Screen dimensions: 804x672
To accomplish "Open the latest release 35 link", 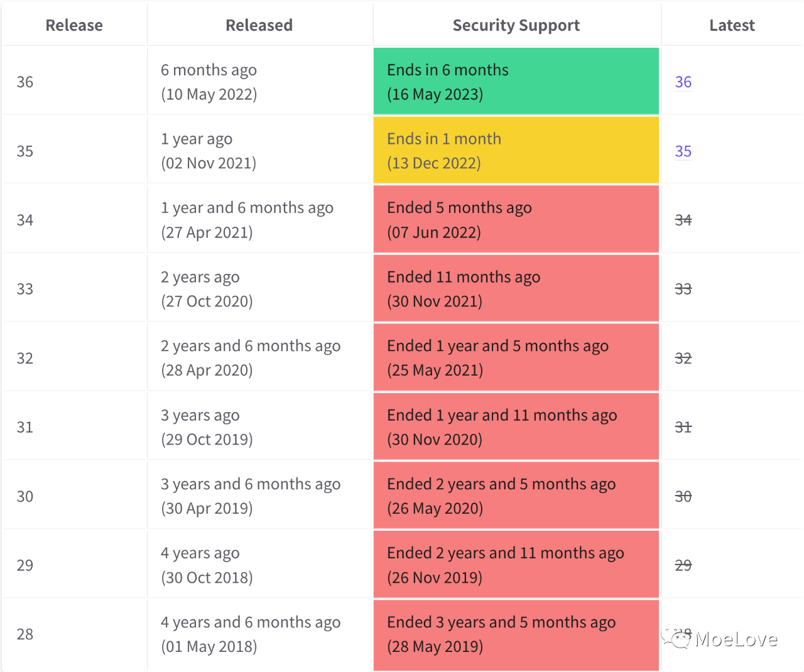I will click(x=683, y=151).
